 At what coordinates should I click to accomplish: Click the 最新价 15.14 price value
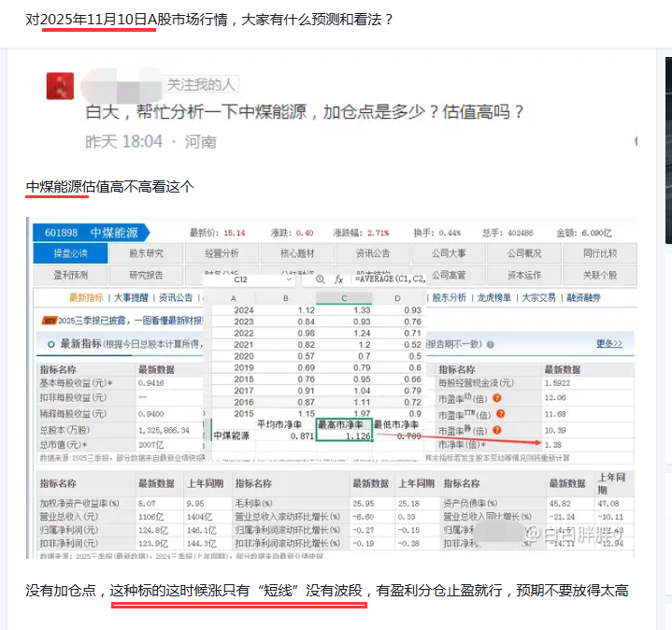pos(235,233)
